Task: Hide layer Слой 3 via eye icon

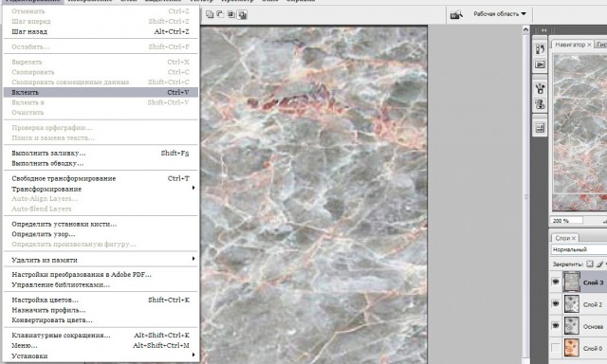Action: point(556,282)
